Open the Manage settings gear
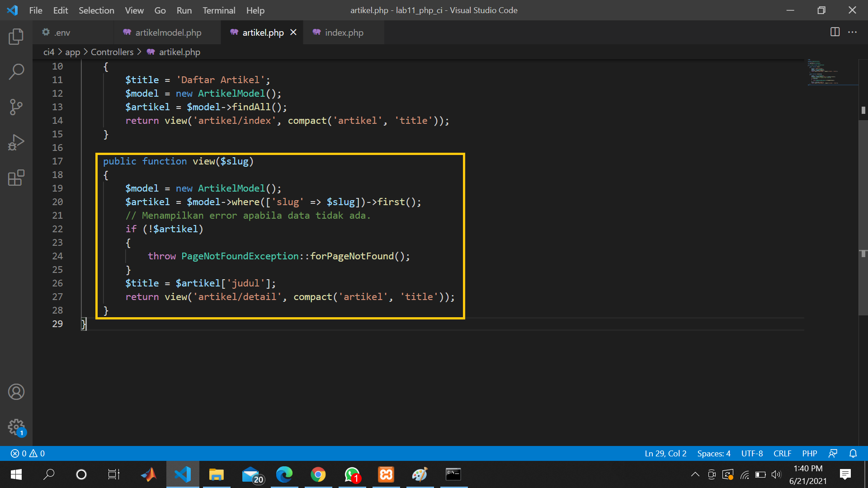 (16, 427)
